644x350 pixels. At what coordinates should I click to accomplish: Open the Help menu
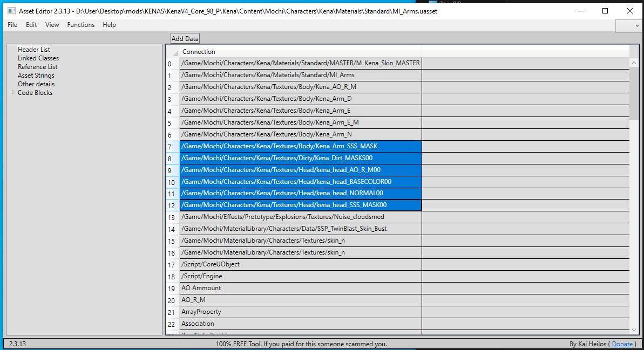(x=109, y=25)
